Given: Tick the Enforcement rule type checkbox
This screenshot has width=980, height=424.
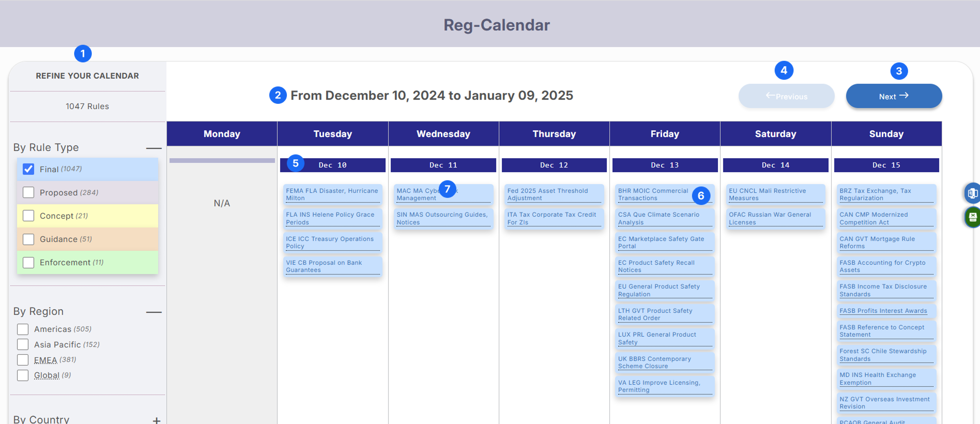Looking at the screenshot, I should coord(29,263).
